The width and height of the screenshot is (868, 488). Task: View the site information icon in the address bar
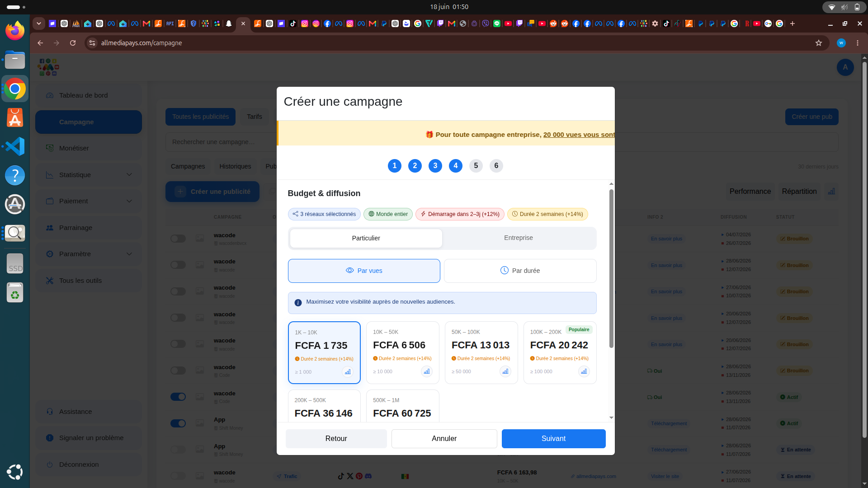tap(92, 43)
